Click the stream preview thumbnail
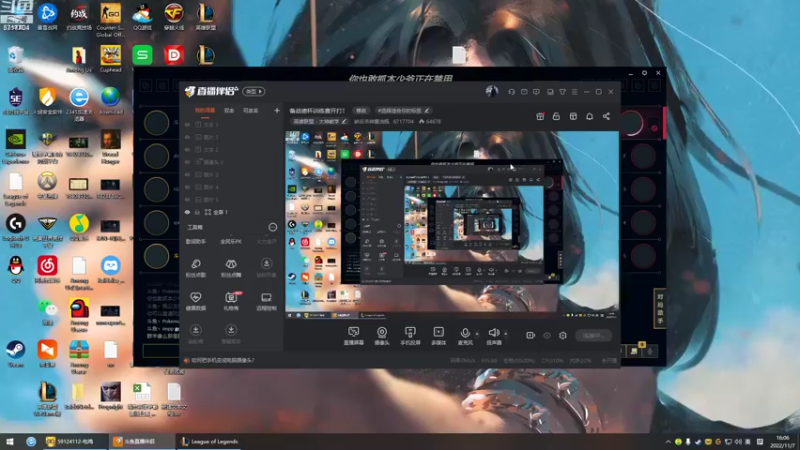The width and height of the screenshot is (800, 450). point(452,225)
